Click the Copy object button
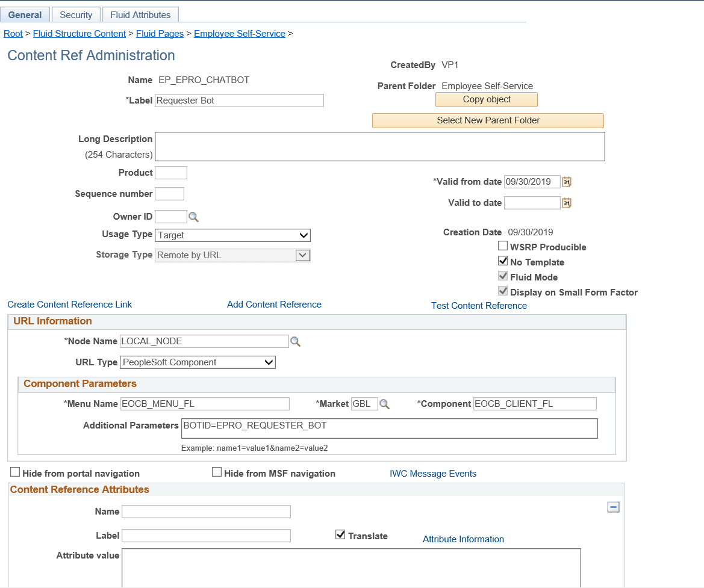 (486, 99)
